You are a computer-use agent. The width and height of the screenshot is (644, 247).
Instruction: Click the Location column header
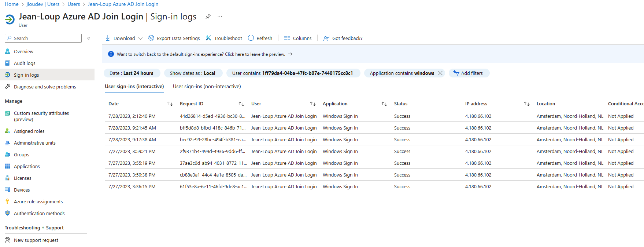point(546,104)
